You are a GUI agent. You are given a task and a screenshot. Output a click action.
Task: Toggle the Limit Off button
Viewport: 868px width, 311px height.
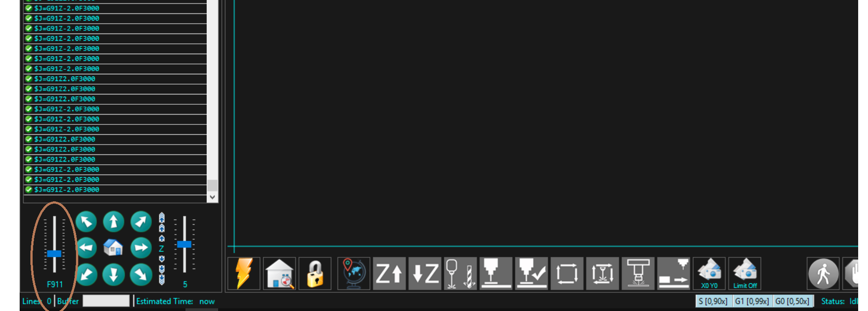[745, 273]
